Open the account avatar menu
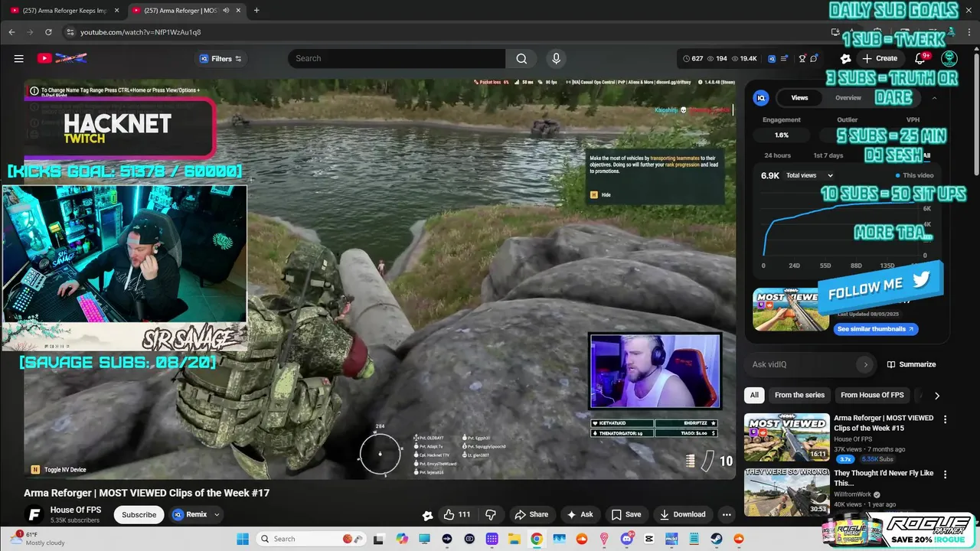Screen dimensions: 980x551 949,58
